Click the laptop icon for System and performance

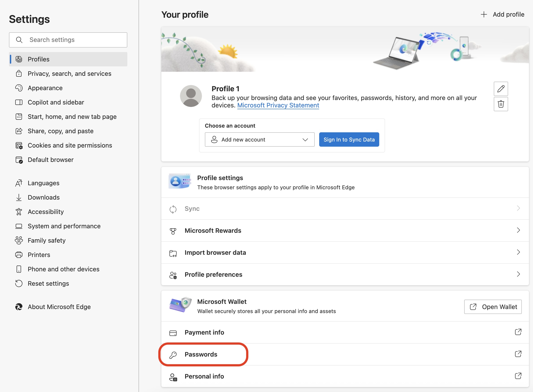point(19,226)
